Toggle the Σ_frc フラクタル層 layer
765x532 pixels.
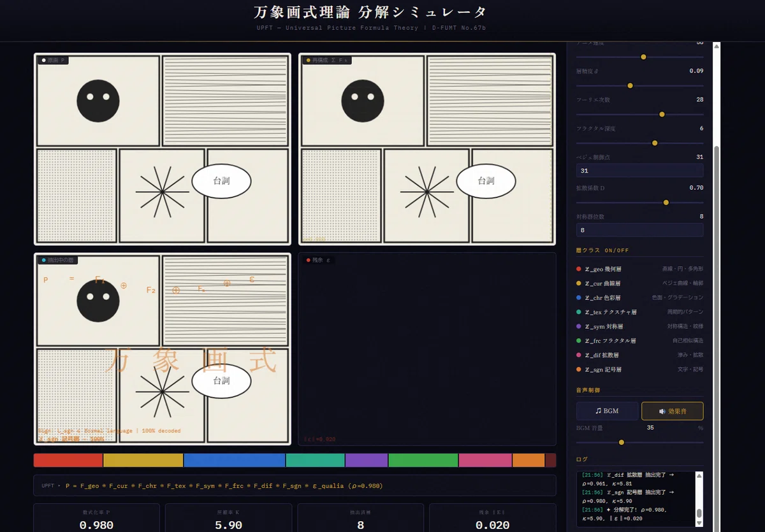pyautogui.click(x=639, y=341)
